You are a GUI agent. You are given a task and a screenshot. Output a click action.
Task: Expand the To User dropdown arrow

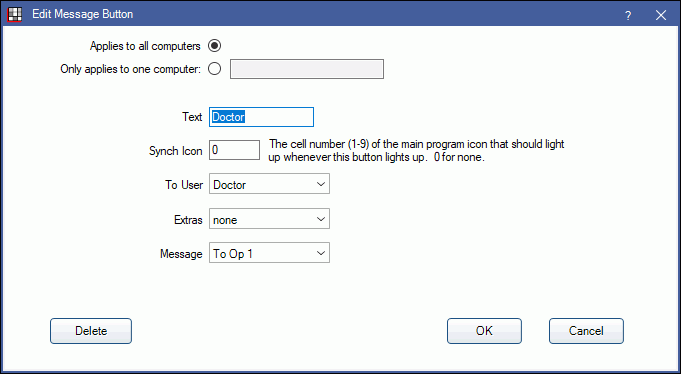coord(321,184)
